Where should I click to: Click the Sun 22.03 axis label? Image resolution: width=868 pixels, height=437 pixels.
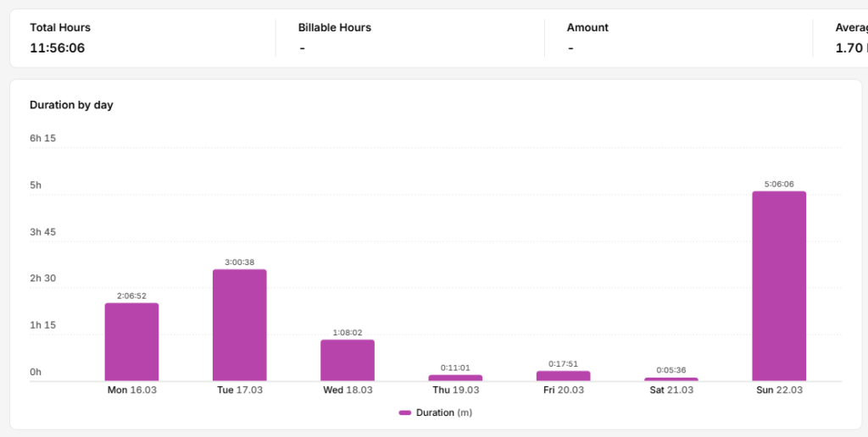click(x=779, y=390)
